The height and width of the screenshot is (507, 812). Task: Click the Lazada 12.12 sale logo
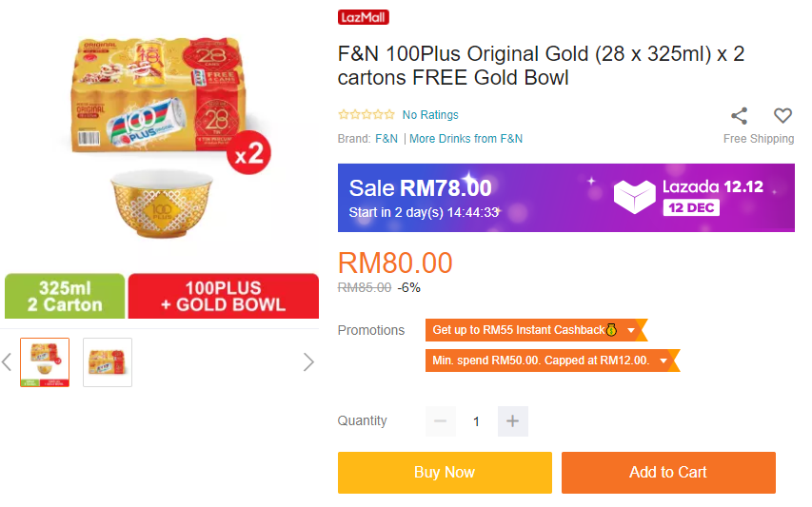coord(689,197)
